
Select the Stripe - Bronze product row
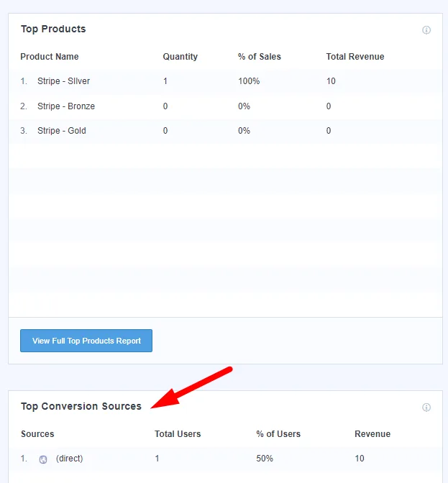coord(66,106)
